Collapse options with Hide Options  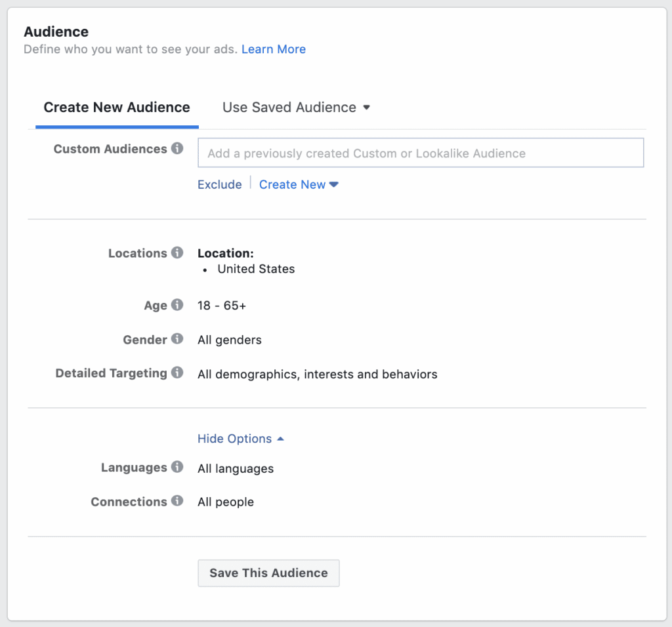[240, 439]
